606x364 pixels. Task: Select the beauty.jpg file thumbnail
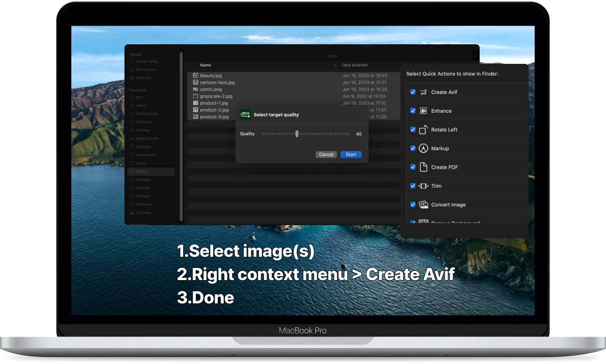tap(196, 76)
